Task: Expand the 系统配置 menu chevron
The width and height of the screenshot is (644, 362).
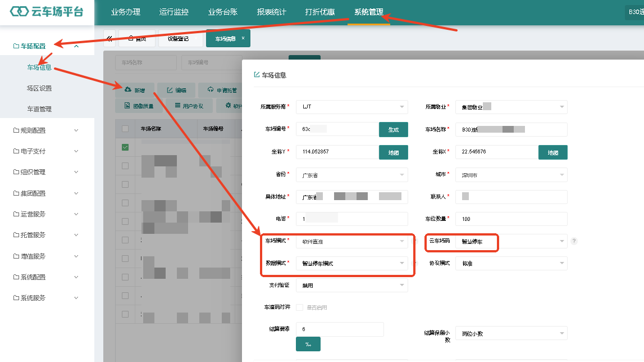Action: pyautogui.click(x=76, y=277)
